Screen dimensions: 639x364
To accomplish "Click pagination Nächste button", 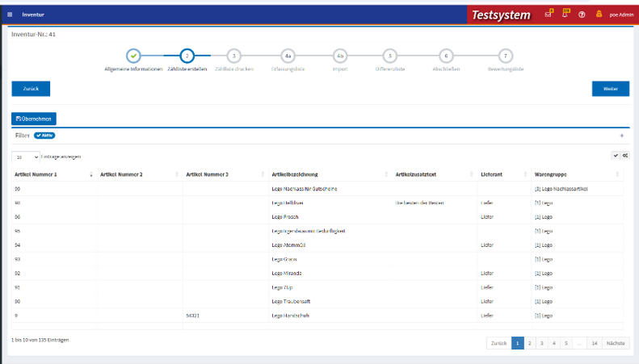I will tap(616, 343).
